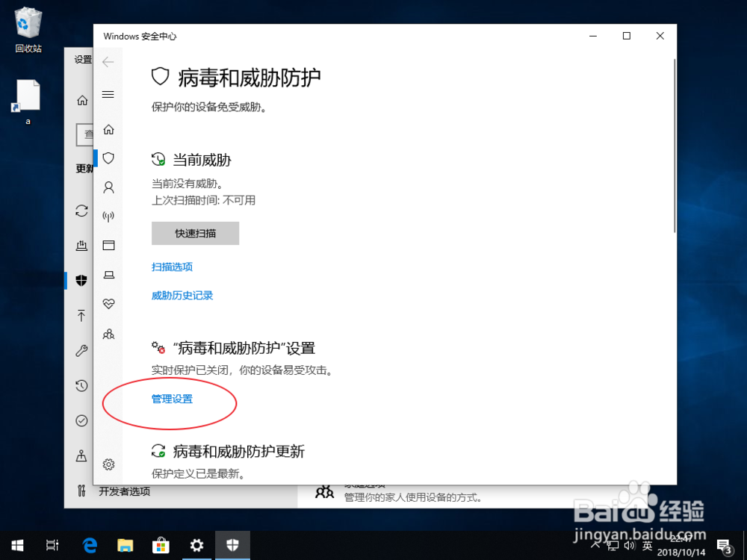Screen dimensions: 747x560
Task: Open backup up-arrow icon in Settings sidebar
Action: (81, 315)
